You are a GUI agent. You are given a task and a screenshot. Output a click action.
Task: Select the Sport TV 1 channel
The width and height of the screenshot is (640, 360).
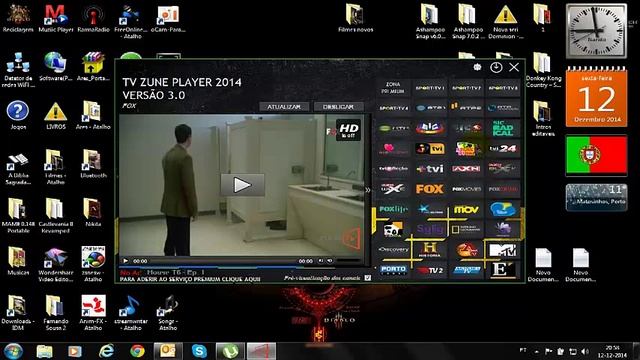pos(430,88)
